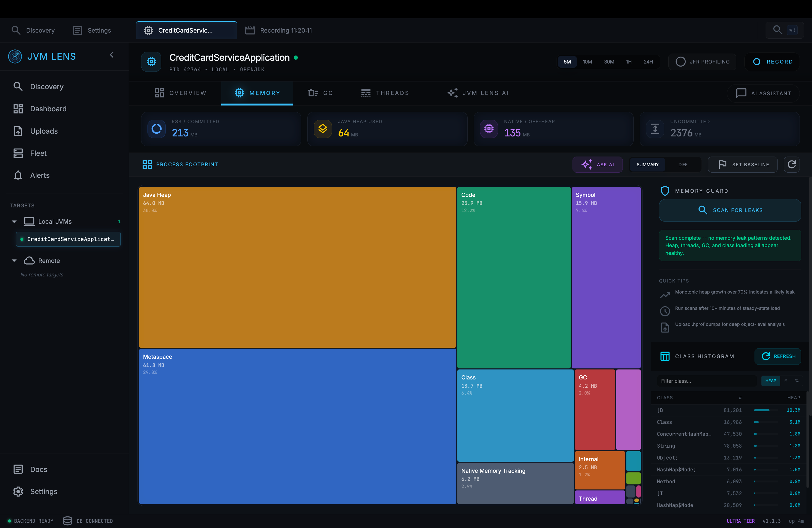This screenshot has width=812, height=528.
Task: Click the Filter class input field
Action: pyautogui.click(x=706, y=381)
